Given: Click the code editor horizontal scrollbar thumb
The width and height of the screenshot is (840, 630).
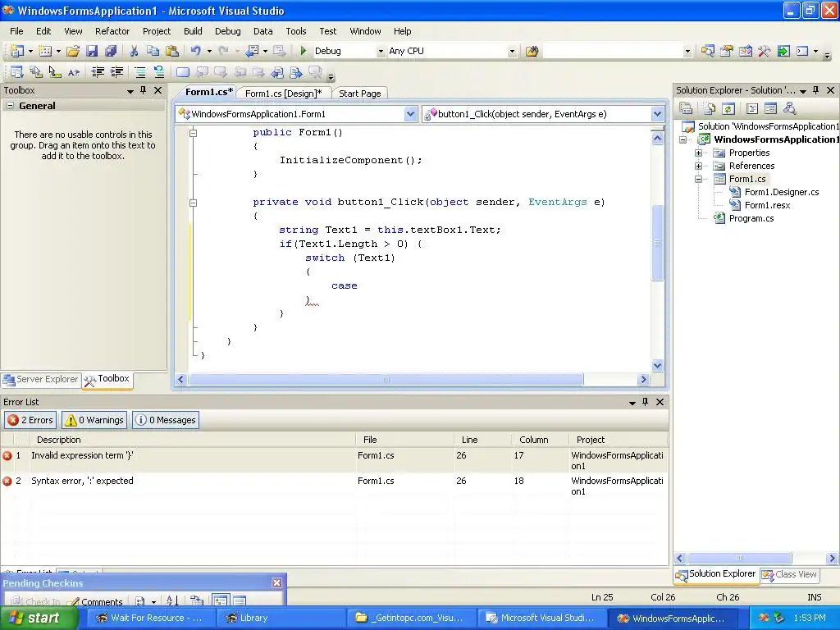Looking at the screenshot, I should [x=386, y=379].
